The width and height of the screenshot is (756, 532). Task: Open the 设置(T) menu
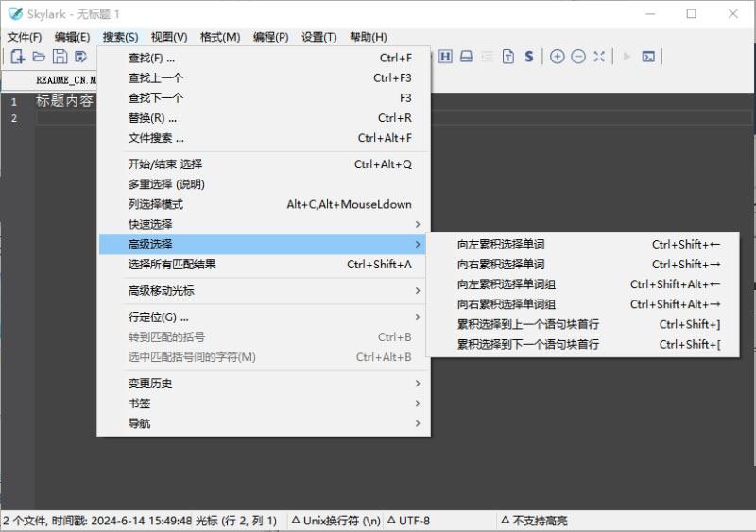pyautogui.click(x=318, y=37)
